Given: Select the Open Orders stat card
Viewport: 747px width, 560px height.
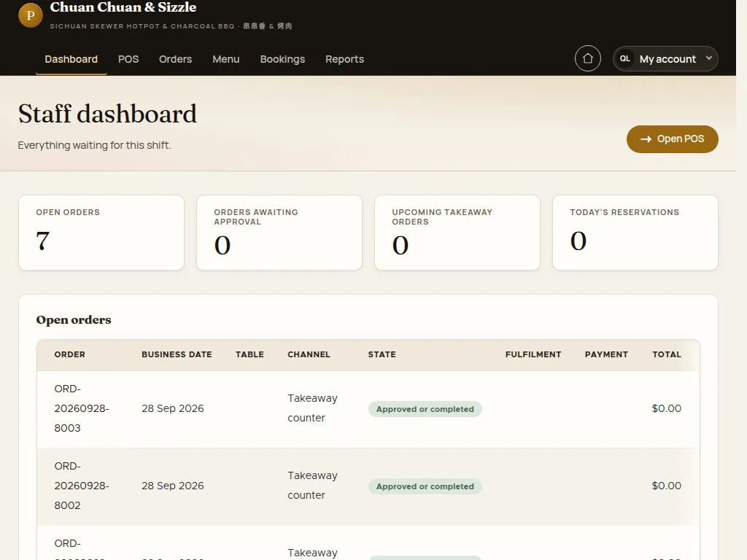Looking at the screenshot, I should point(101,233).
